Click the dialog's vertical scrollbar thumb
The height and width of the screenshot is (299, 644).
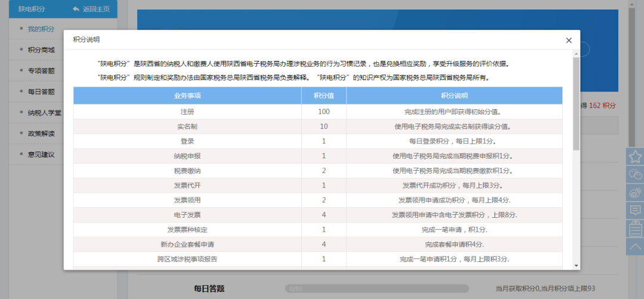click(576, 104)
